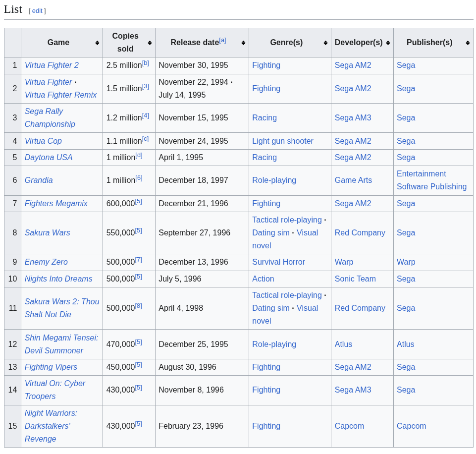Click the 'April 4, 1998' date cell
Screen dimensions: 476x454
tap(202, 308)
